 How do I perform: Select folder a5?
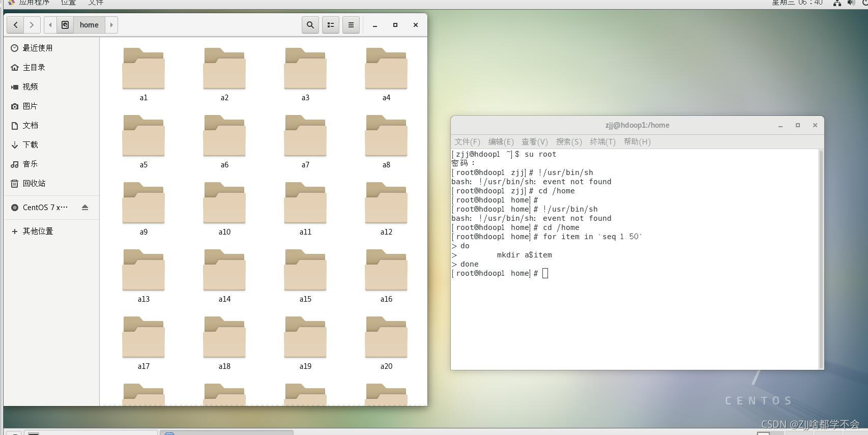tap(143, 141)
